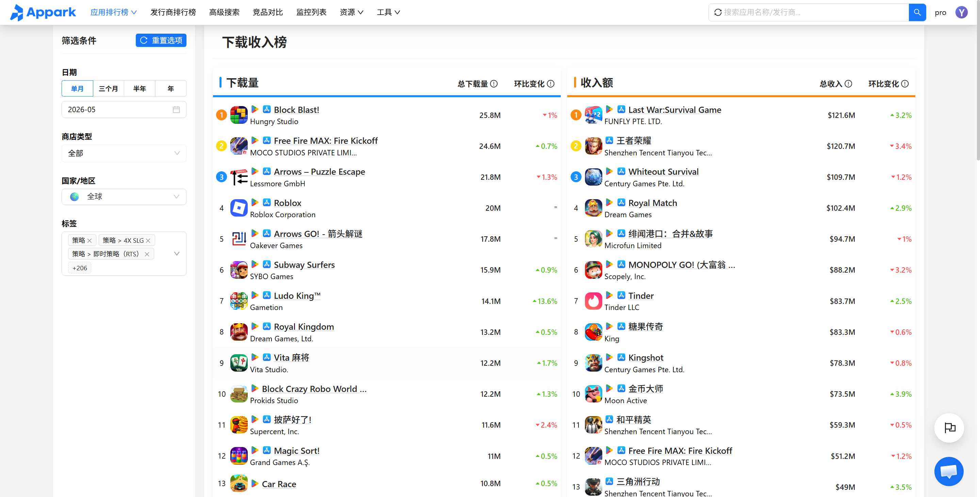Click App Store icon for Whiteout Survival
Viewport: 980px width, 497px height.
tap(622, 171)
